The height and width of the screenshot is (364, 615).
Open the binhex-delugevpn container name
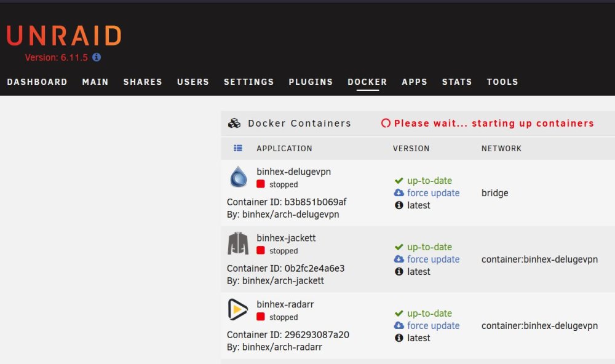tap(294, 172)
